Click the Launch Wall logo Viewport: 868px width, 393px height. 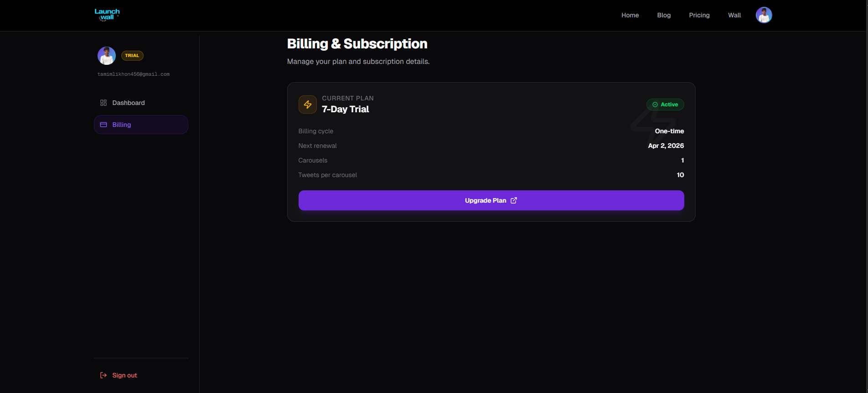(x=107, y=14)
